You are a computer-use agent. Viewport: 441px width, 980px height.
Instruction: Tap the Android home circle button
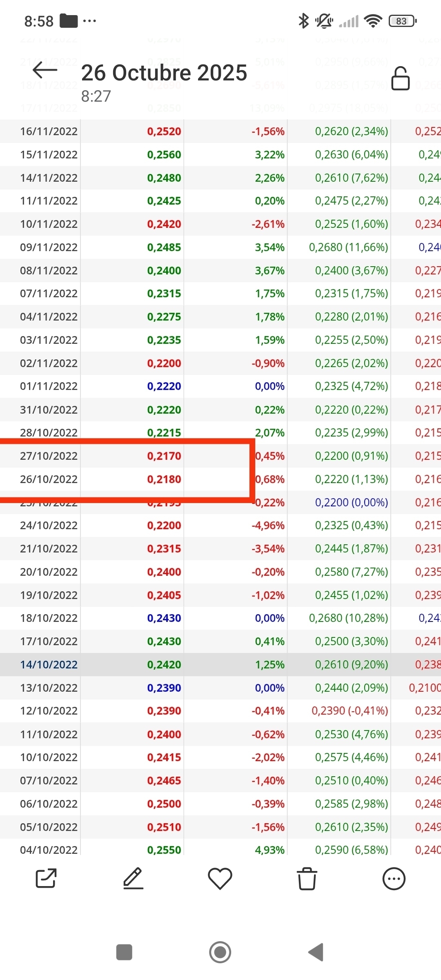[220, 952]
